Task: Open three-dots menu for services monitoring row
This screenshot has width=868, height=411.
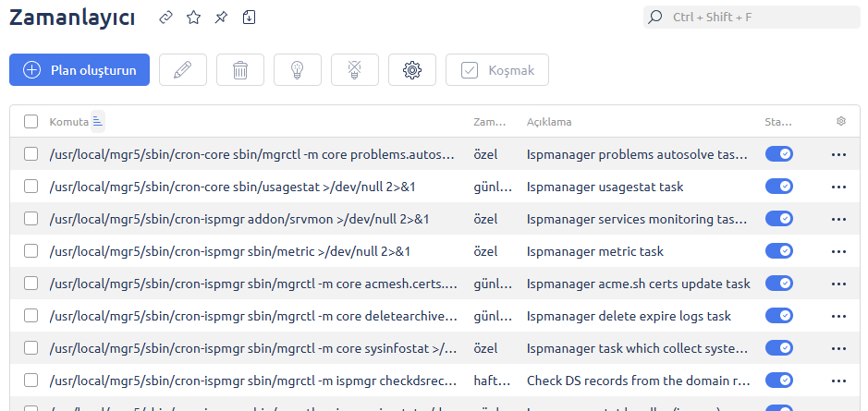Action: [x=838, y=220]
